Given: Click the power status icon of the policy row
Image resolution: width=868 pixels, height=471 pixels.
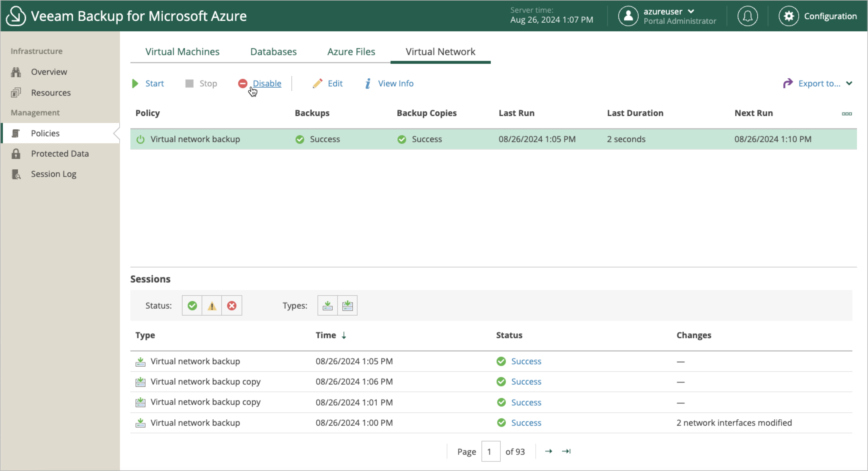Looking at the screenshot, I should (x=141, y=139).
